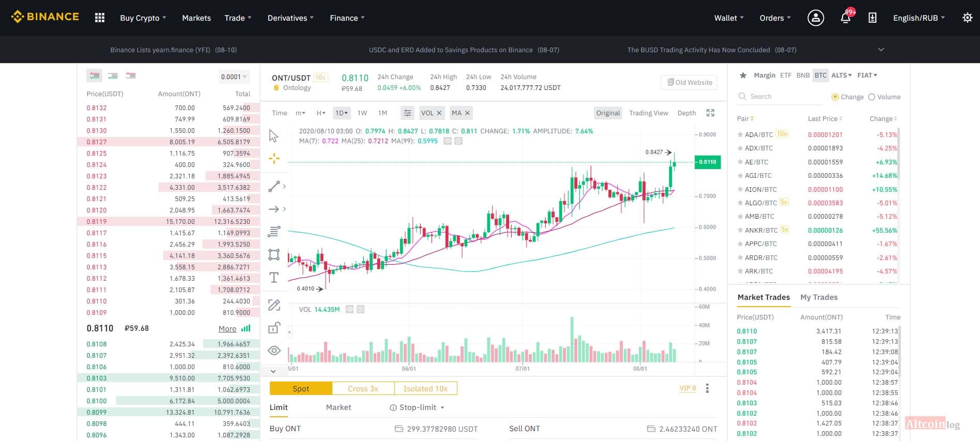The width and height of the screenshot is (980, 441).
Task: Click the VIP 0 link
Action: point(688,388)
